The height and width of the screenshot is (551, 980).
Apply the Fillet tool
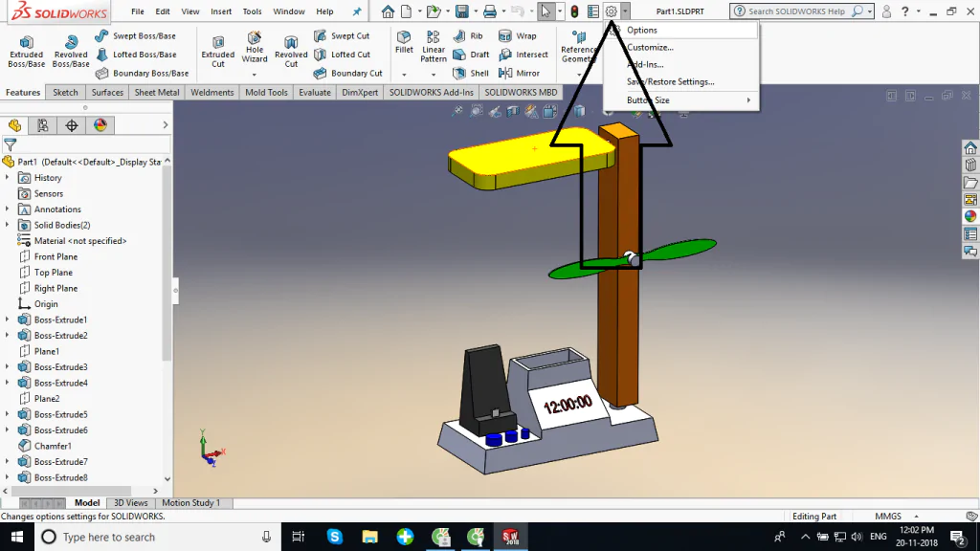pos(405,42)
